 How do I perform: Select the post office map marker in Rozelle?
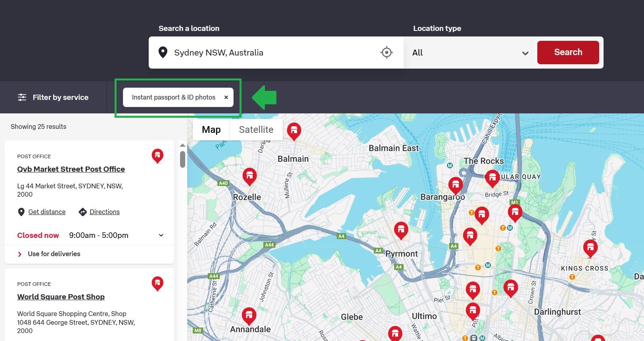coord(249,176)
